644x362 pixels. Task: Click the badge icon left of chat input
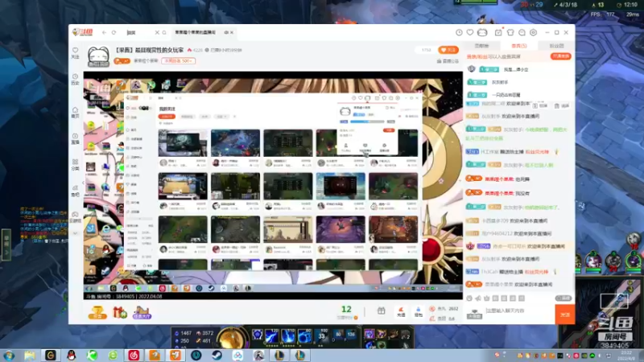pyautogui.click(x=474, y=314)
